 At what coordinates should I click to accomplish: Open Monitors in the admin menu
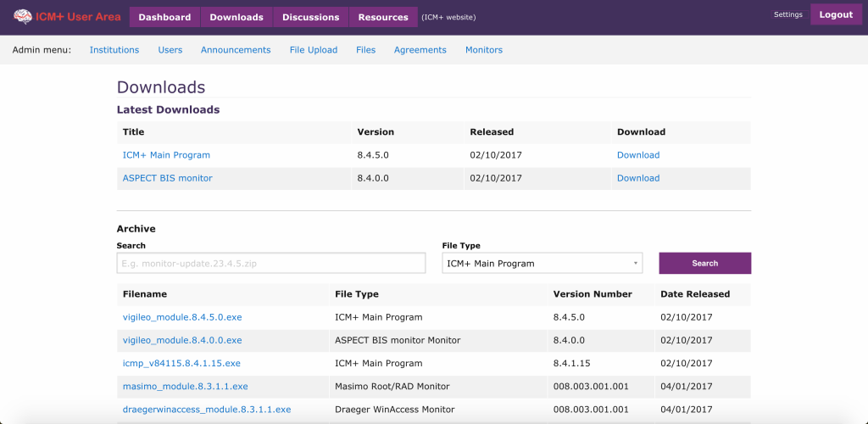point(484,50)
